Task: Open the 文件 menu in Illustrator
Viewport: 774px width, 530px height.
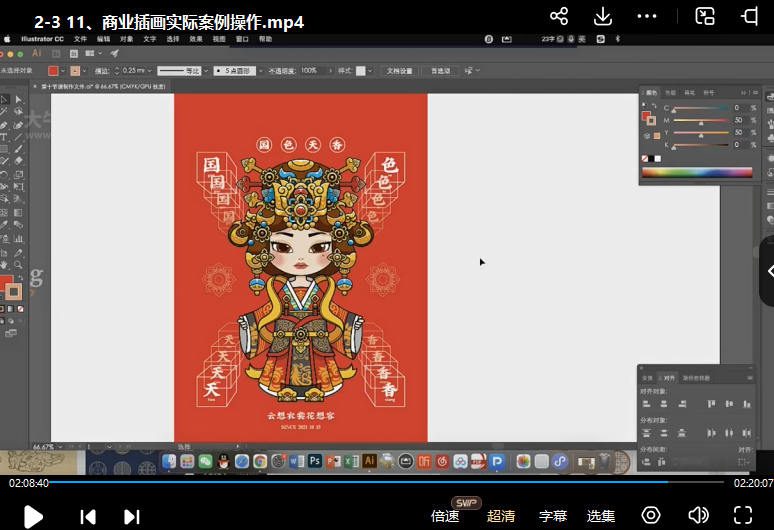Action: [x=80, y=39]
